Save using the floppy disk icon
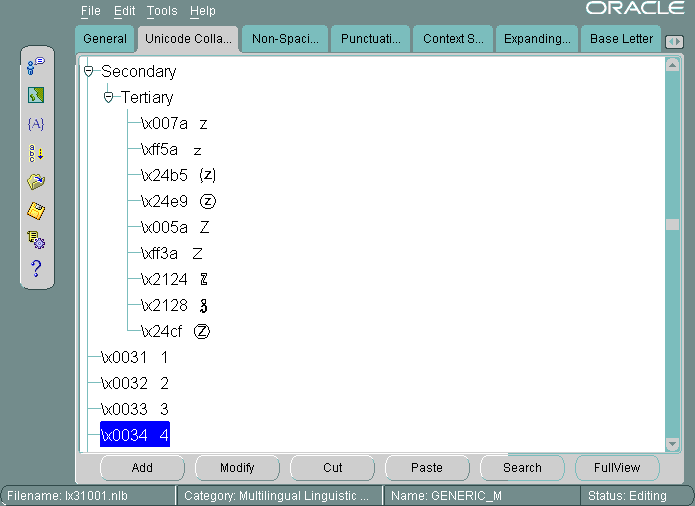Image resolution: width=695 pixels, height=506 pixels. [x=36, y=211]
